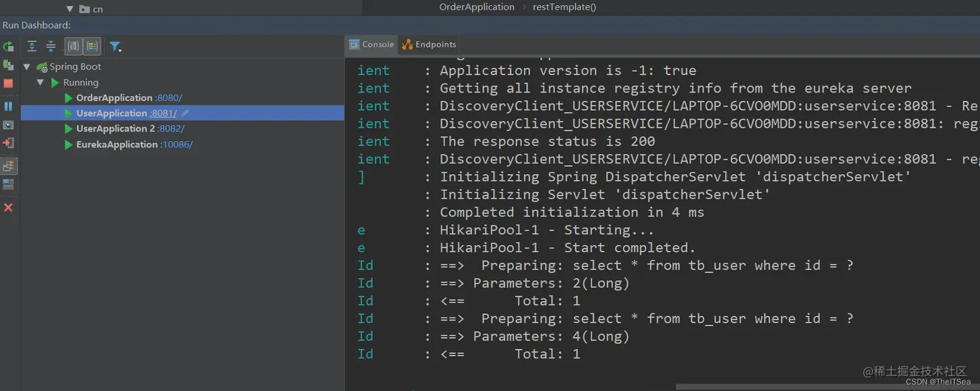Click the restTemplate() breadcrumb
The image size is (980, 391).
[x=564, y=7]
